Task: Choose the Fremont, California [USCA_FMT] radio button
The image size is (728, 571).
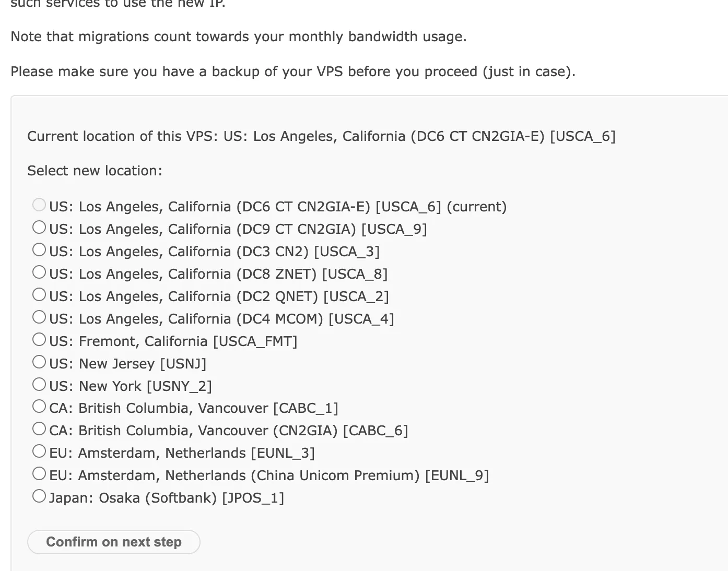Action: 39,340
